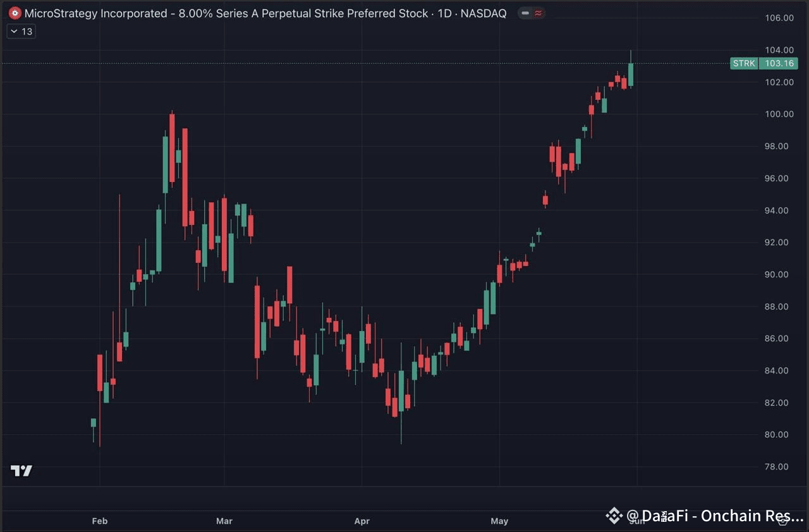Click the 100.00 price axis label
Screen dimensions: 809x532
(x=779, y=114)
